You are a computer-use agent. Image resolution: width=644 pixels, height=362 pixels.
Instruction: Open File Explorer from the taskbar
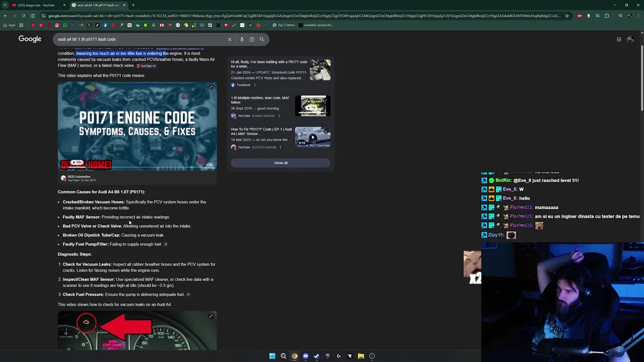coord(361,356)
